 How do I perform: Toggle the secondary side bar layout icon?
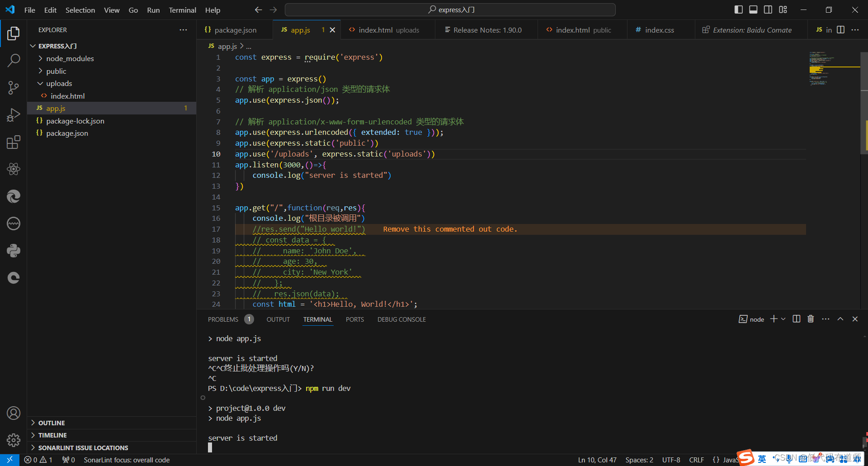768,10
